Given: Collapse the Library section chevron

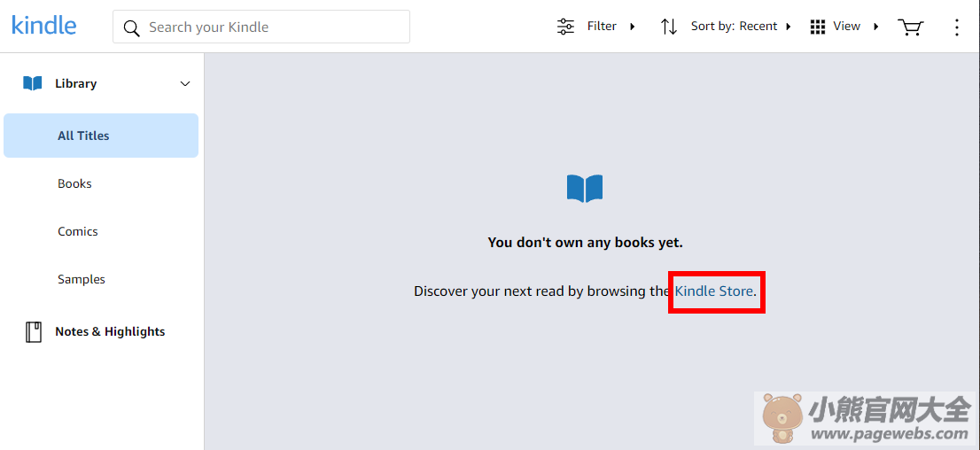Looking at the screenshot, I should 185,84.
